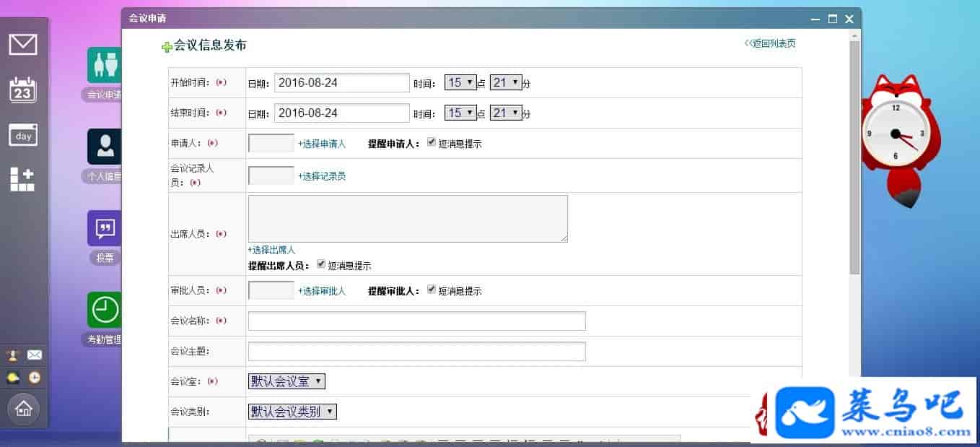The width and height of the screenshot is (980, 447).
Task: Click the 会议记录人员 input box
Action: [x=271, y=175]
